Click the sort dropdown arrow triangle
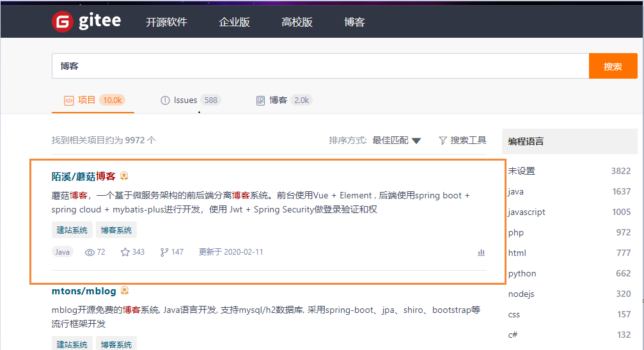Screen dimensions: 644x350 (416, 141)
